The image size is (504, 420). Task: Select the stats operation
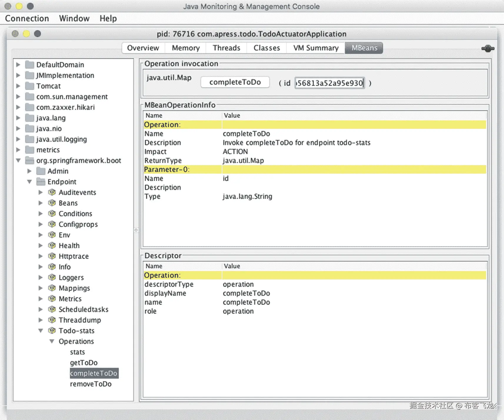(77, 352)
